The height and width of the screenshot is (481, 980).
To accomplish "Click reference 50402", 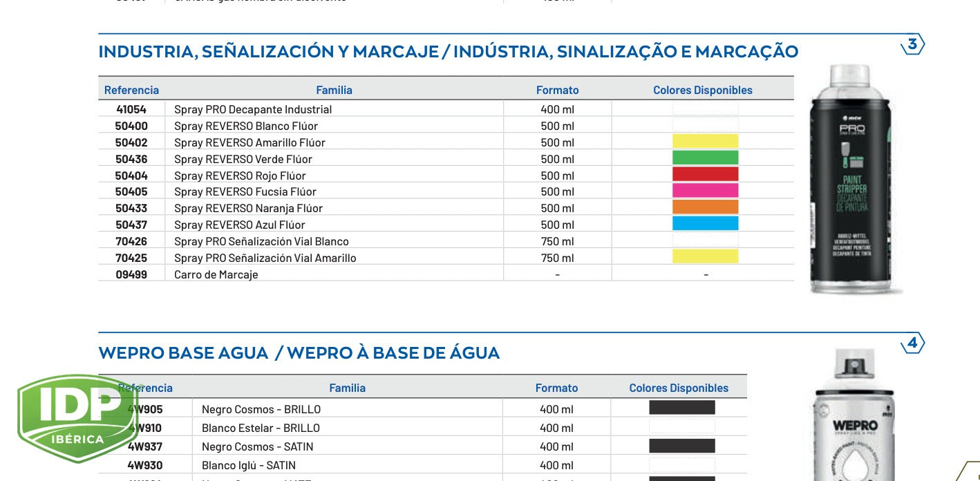I will 131,142.
